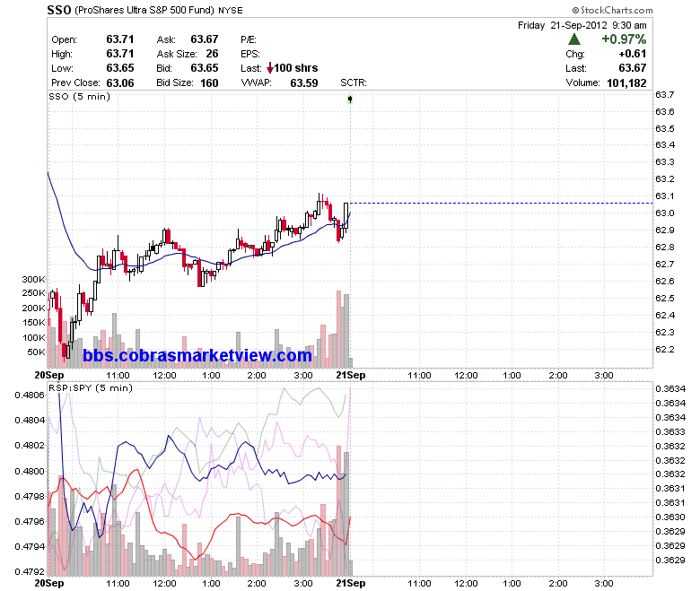
Task: Click the red down-arrow beside 100 shrs
Action: coord(269,68)
